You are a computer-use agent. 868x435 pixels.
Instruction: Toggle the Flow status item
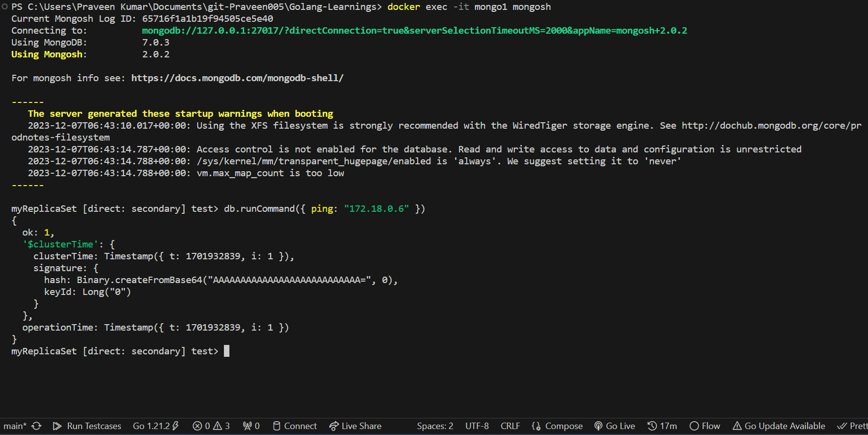coord(705,426)
